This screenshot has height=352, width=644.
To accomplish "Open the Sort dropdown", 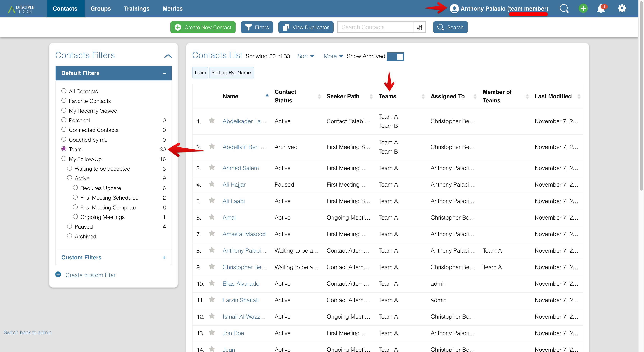I will tap(306, 56).
